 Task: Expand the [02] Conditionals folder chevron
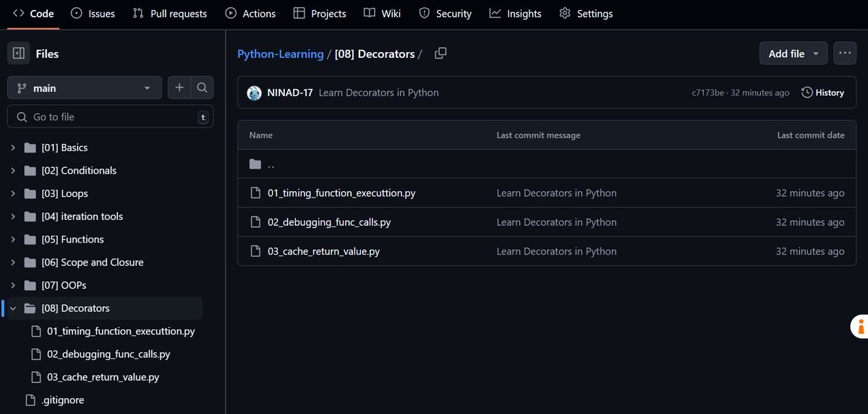click(x=13, y=171)
